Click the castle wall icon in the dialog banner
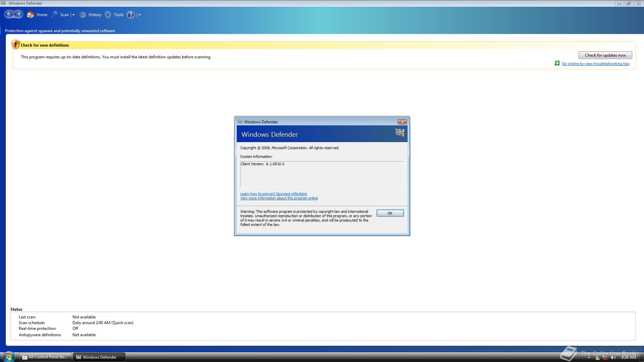 pos(399,133)
